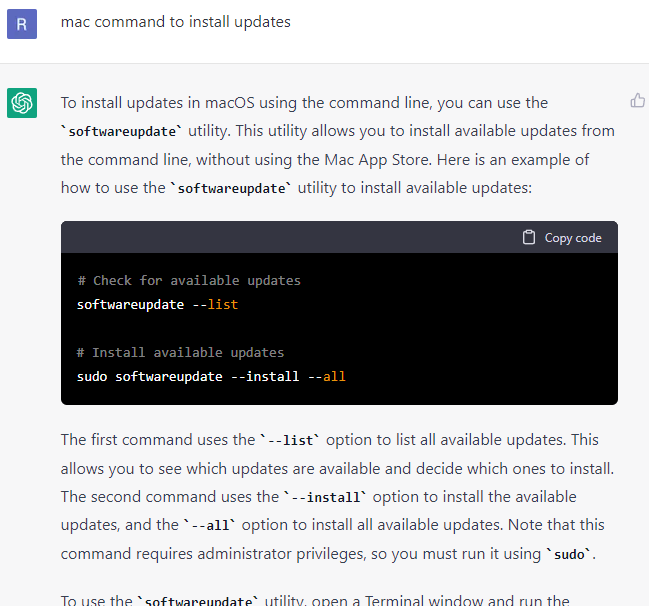Click the orange 'list' flag in code block
649x606 pixels.
tap(223, 305)
